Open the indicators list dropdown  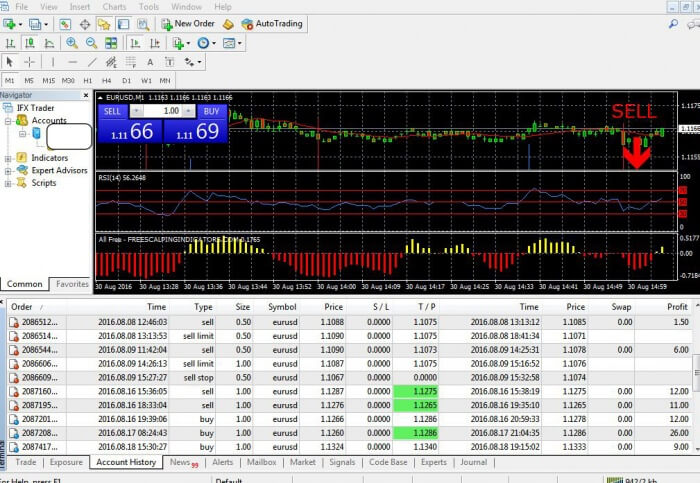pos(180,43)
